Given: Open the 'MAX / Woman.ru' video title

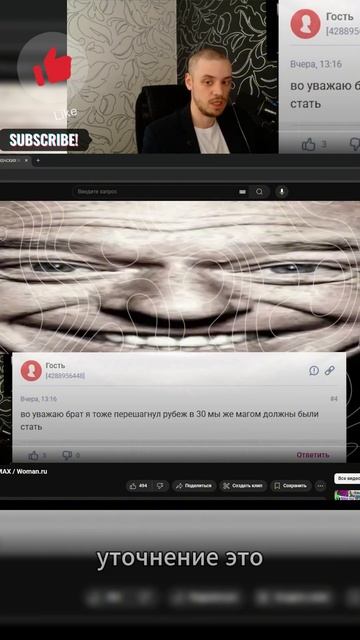Looking at the screenshot, I should [x=23, y=471].
